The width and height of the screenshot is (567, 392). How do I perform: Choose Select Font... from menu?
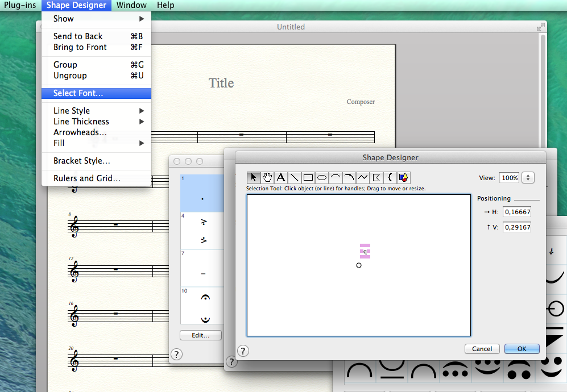tap(78, 93)
